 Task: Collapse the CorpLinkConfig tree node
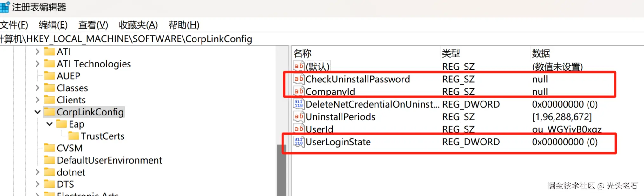click(37, 112)
